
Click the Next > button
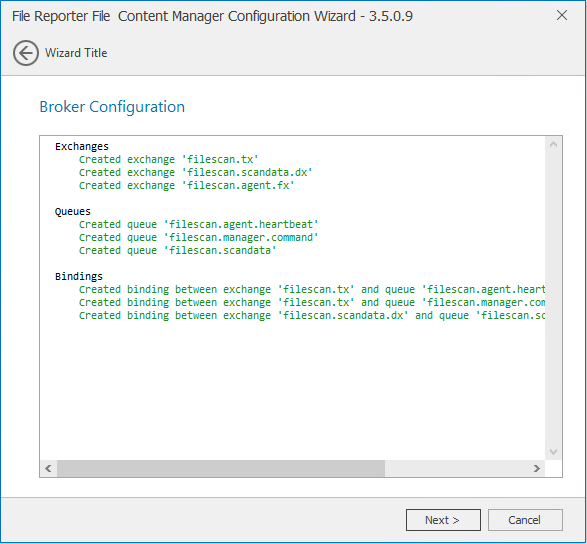coord(443,520)
